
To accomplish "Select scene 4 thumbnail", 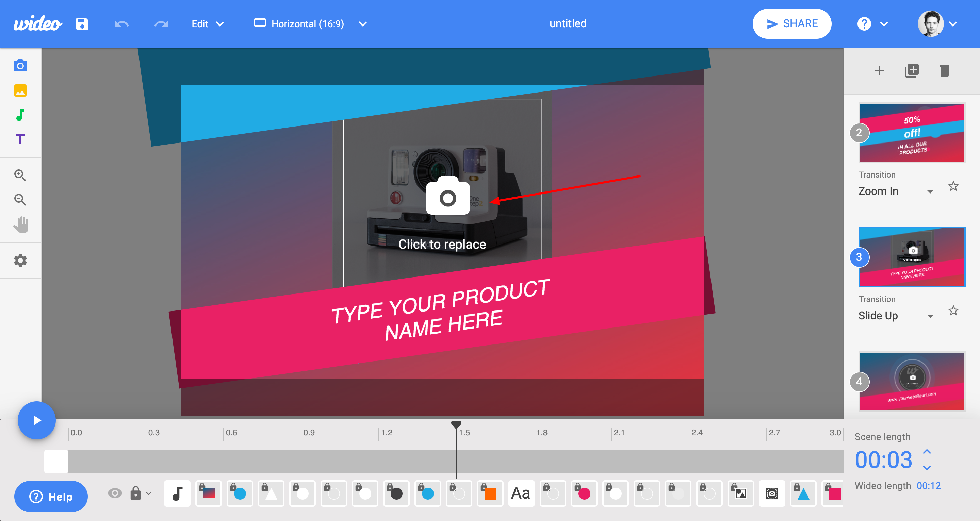I will point(912,382).
